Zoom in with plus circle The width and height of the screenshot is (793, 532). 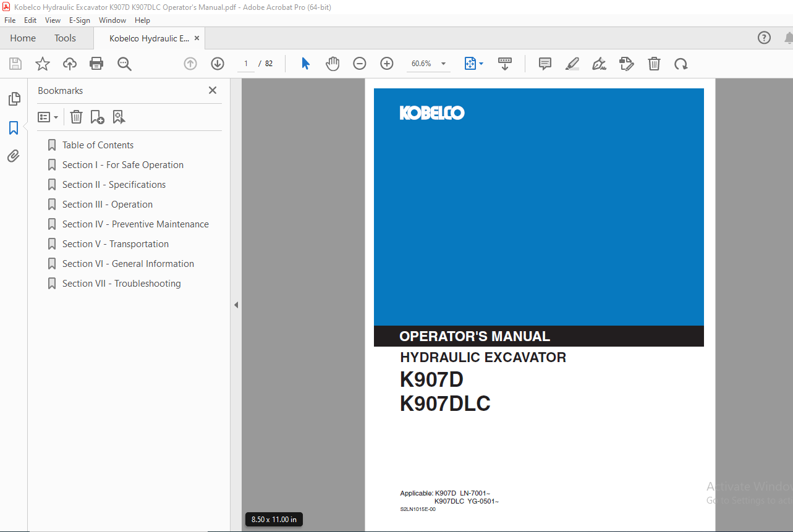387,64
